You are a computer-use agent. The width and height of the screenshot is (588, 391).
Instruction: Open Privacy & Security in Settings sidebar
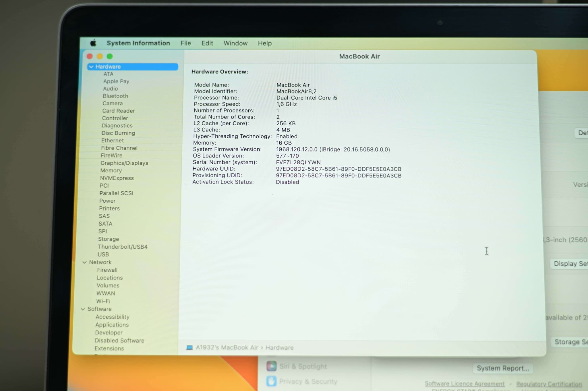(x=301, y=381)
